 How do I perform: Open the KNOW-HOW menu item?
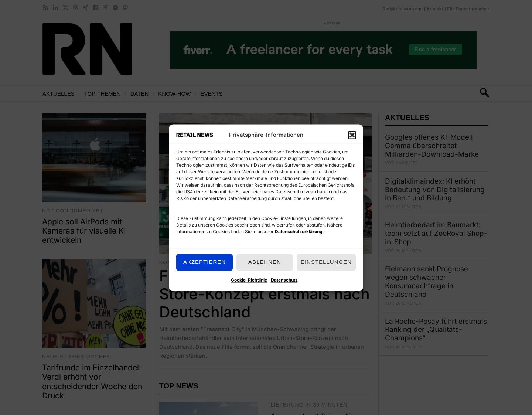tap(174, 94)
